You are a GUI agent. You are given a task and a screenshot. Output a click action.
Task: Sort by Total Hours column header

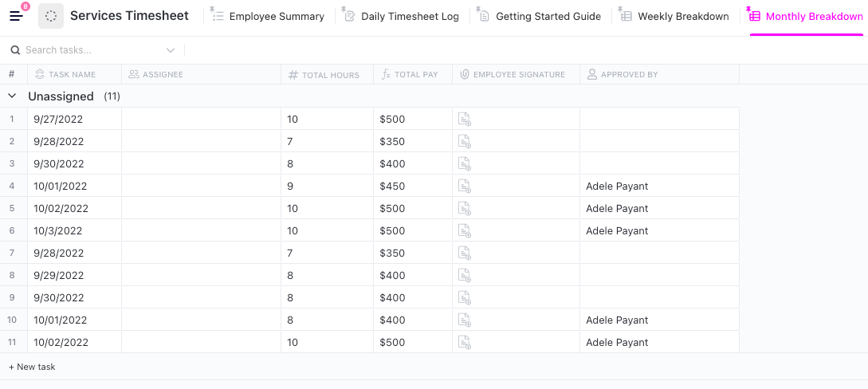(x=330, y=75)
